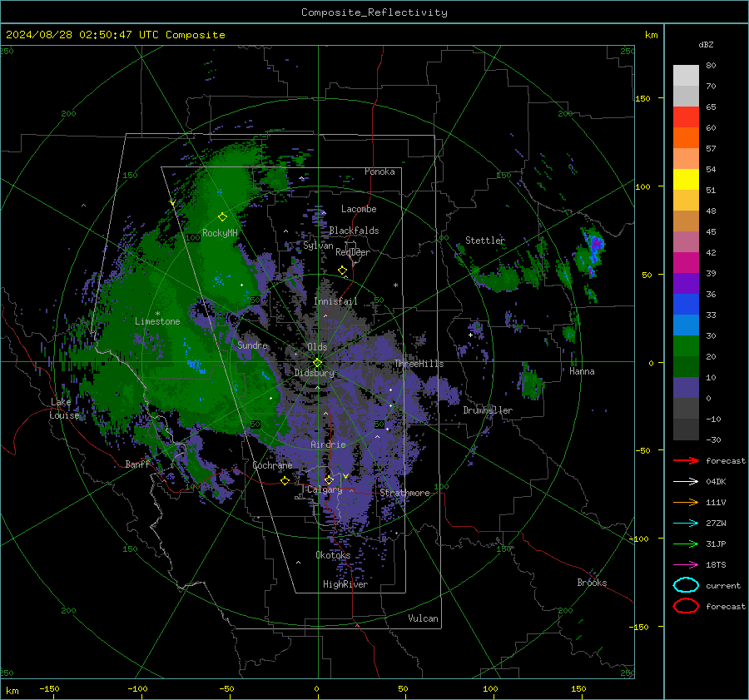Click the Lacombe city label
The height and width of the screenshot is (700, 749).
(359, 209)
